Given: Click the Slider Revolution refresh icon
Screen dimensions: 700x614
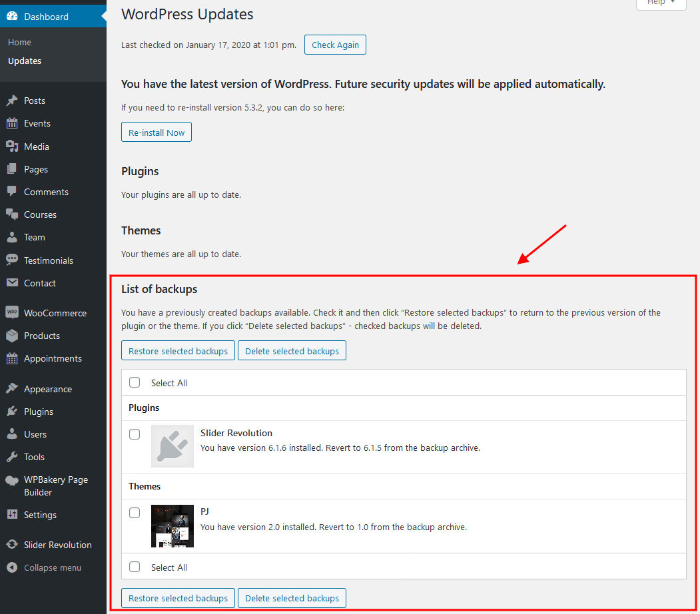Looking at the screenshot, I should (12, 545).
